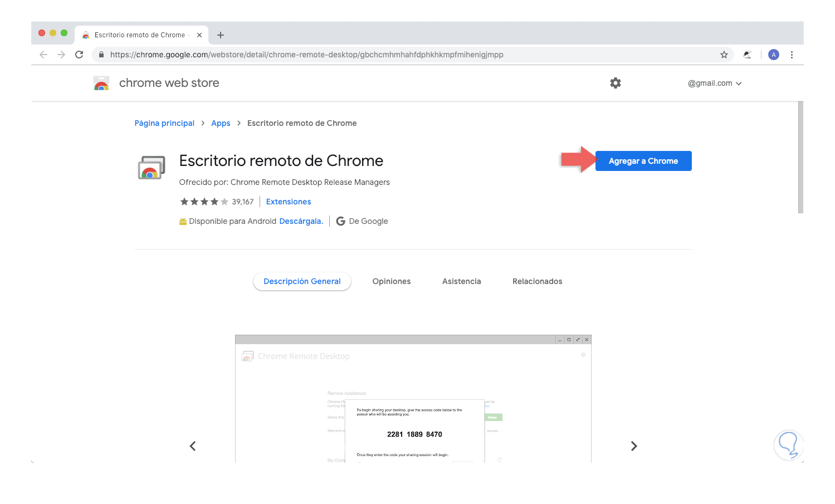
Task: Click the star rating icons
Action: point(204,202)
